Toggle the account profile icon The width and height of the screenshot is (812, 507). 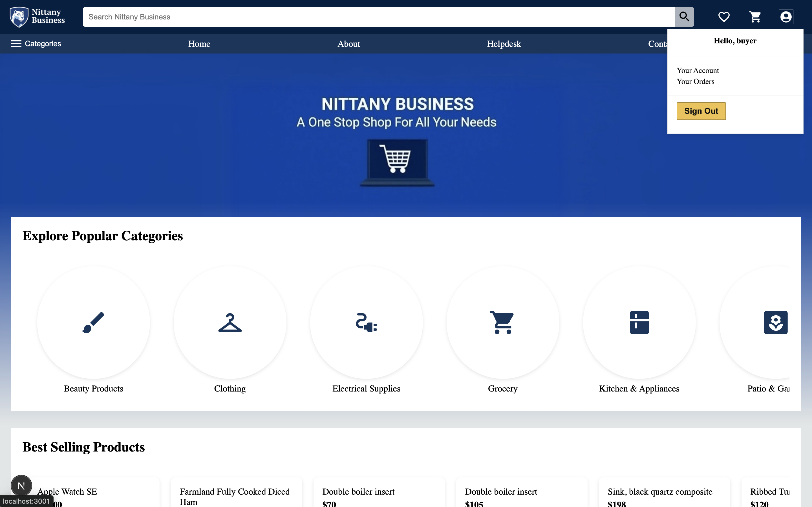point(785,17)
